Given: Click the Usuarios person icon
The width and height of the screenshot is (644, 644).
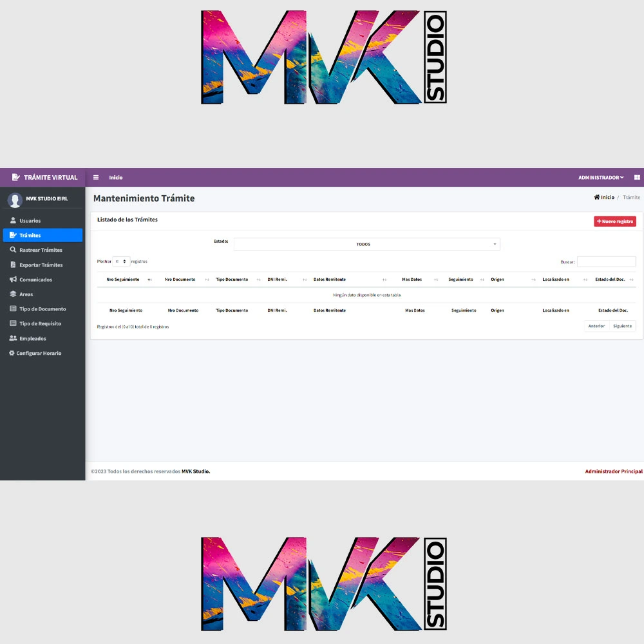Looking at the screenshot, I should coord(13,220).
